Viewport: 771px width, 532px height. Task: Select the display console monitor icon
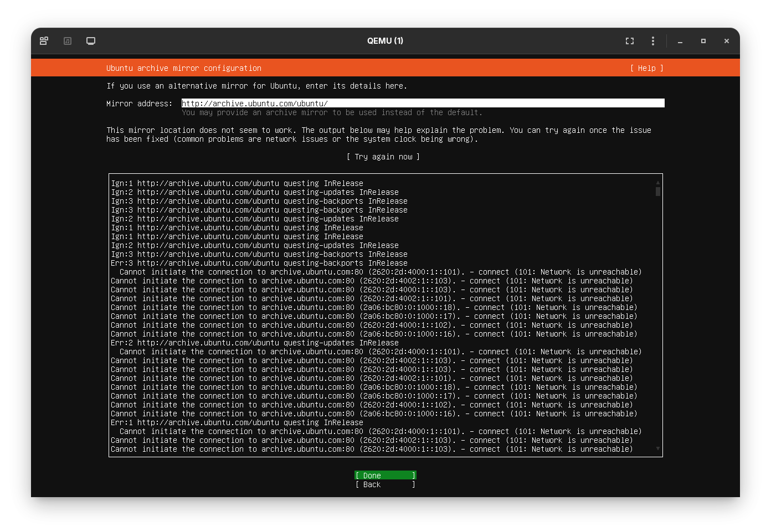pyautogui.click(x=90, y=41)
